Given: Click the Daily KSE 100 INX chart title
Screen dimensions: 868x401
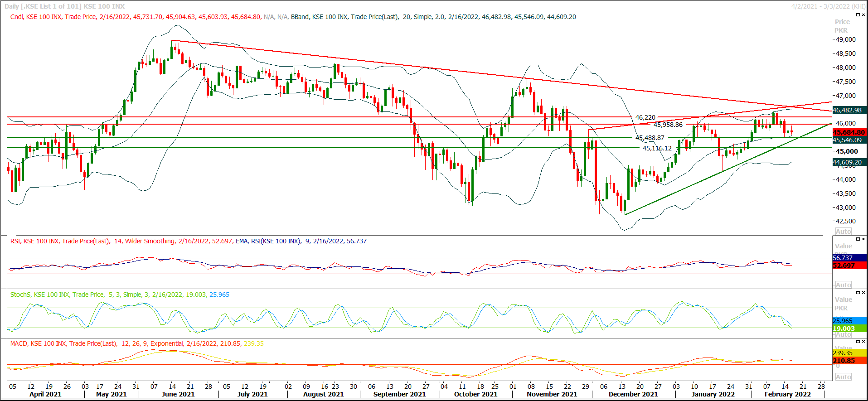Looking at the screenshot, I should point(64,6).
